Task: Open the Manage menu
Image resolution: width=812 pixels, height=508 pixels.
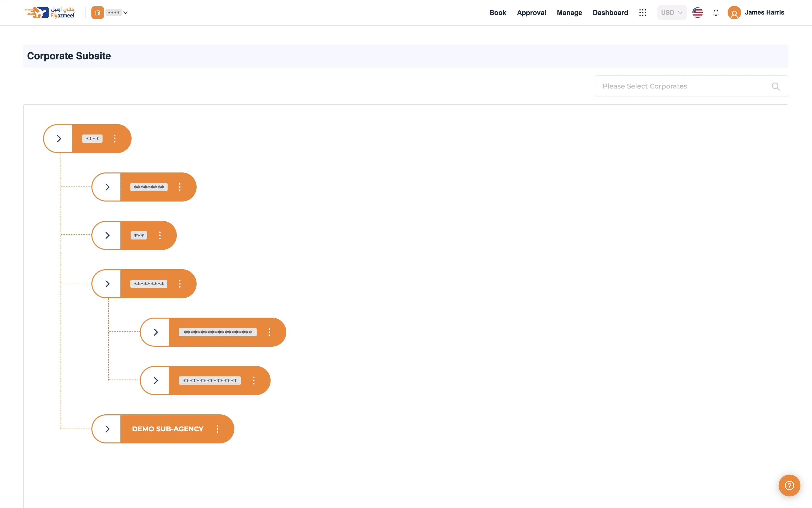Action: point(569,13)
